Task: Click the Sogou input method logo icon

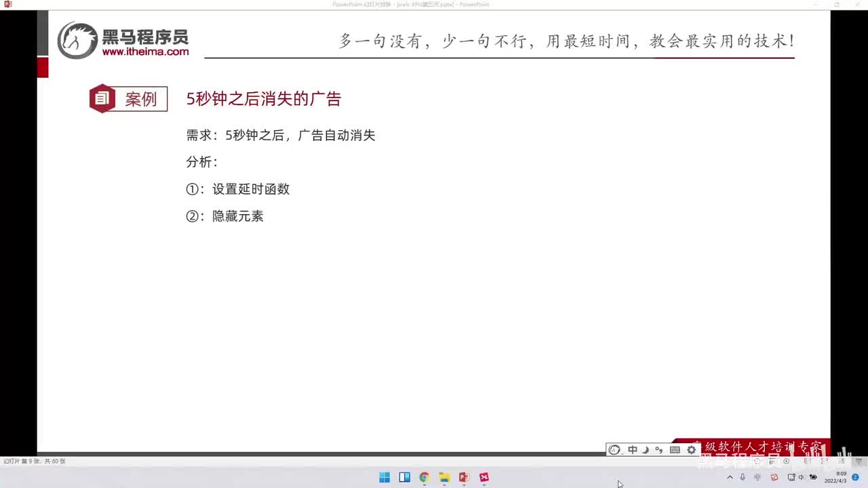Action: 614,449
